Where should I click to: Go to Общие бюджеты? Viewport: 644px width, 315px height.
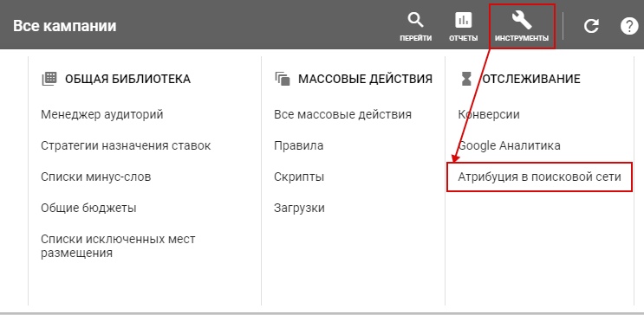[88, 208]
